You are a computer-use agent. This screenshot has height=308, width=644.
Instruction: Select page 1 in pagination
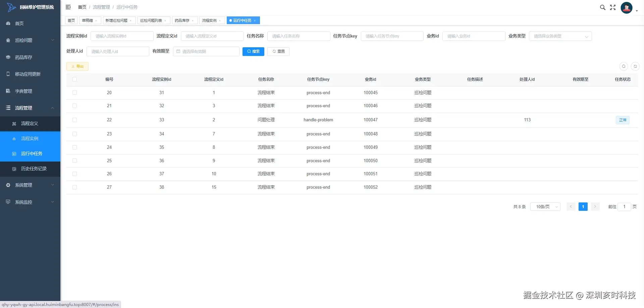tap(583, 207)
